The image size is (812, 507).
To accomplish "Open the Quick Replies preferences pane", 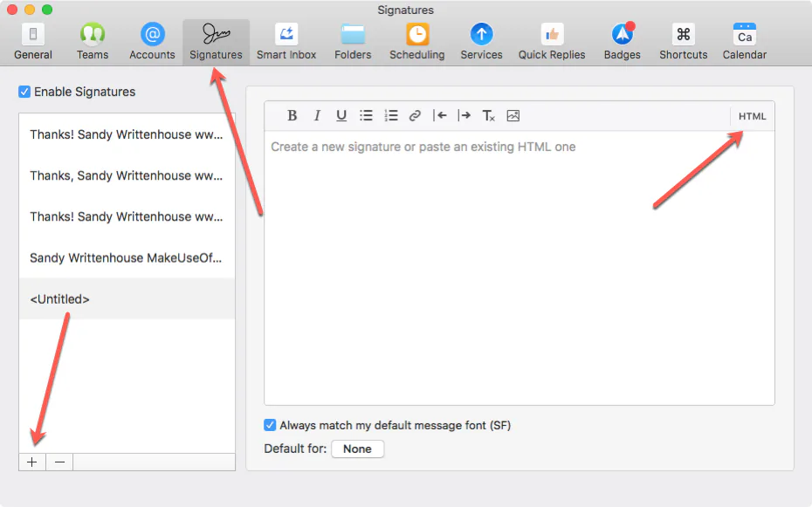I will pos(552,43).
